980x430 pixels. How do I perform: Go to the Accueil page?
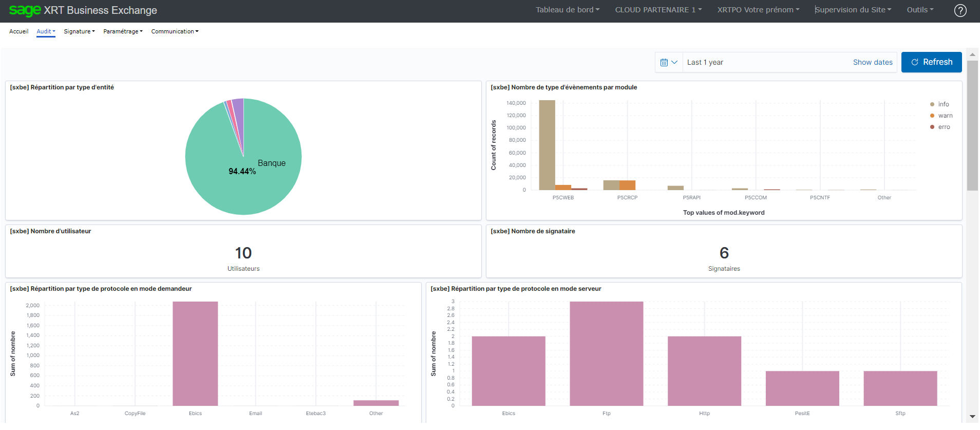click(x=19, y=31)
